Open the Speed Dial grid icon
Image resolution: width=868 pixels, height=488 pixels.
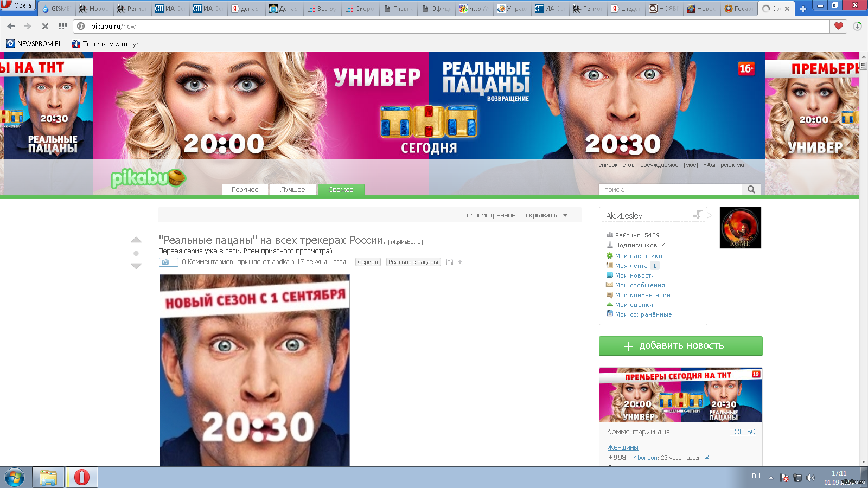tap(63, 26)
